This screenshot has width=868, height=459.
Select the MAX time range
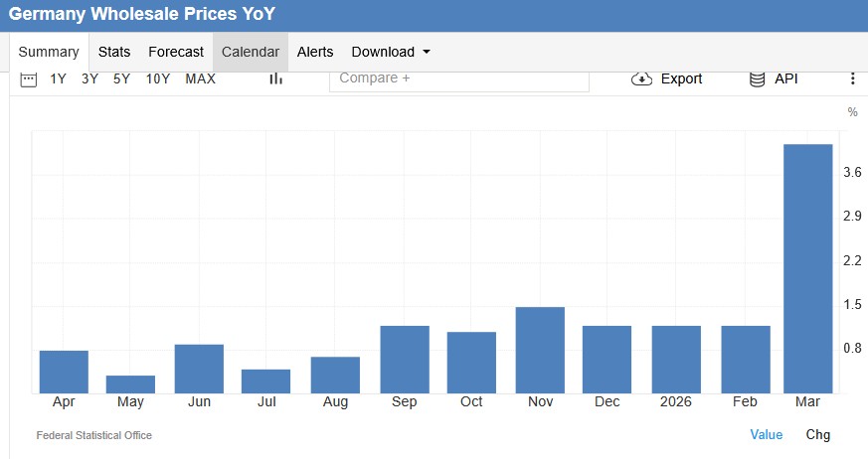[201, 78]
